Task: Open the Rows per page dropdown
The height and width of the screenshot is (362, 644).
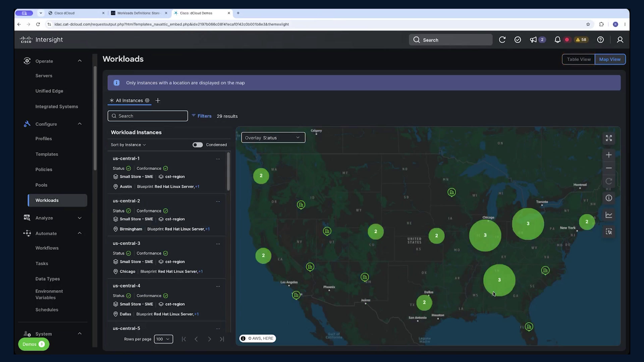Action: point(163,339)
